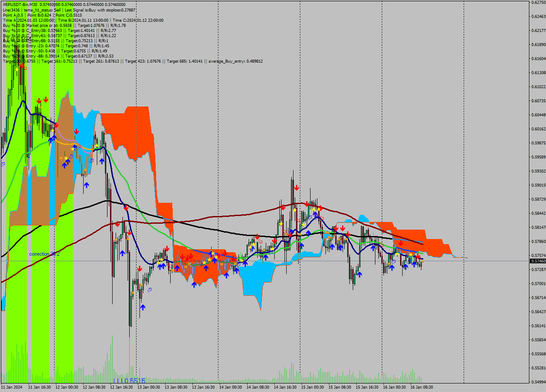
Task: Click the 0.62463 price axis label
Action: pyautogui.click(x=538, y=17)
